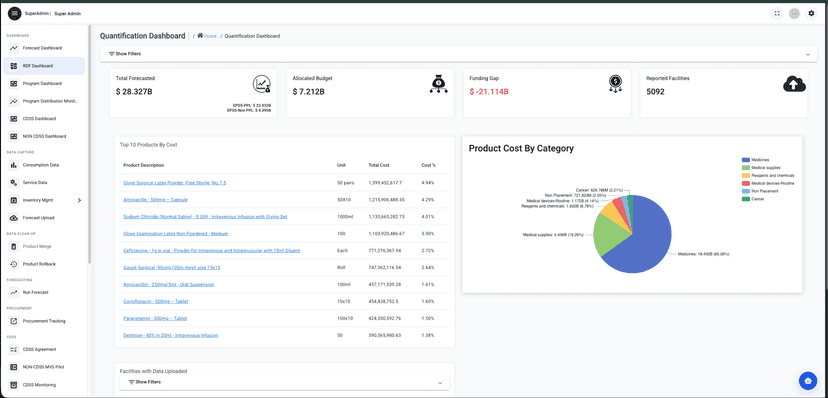The image size is (828, 398).
Task: Click the Forecast Upload cloud icon
Action: pos(14,217)
